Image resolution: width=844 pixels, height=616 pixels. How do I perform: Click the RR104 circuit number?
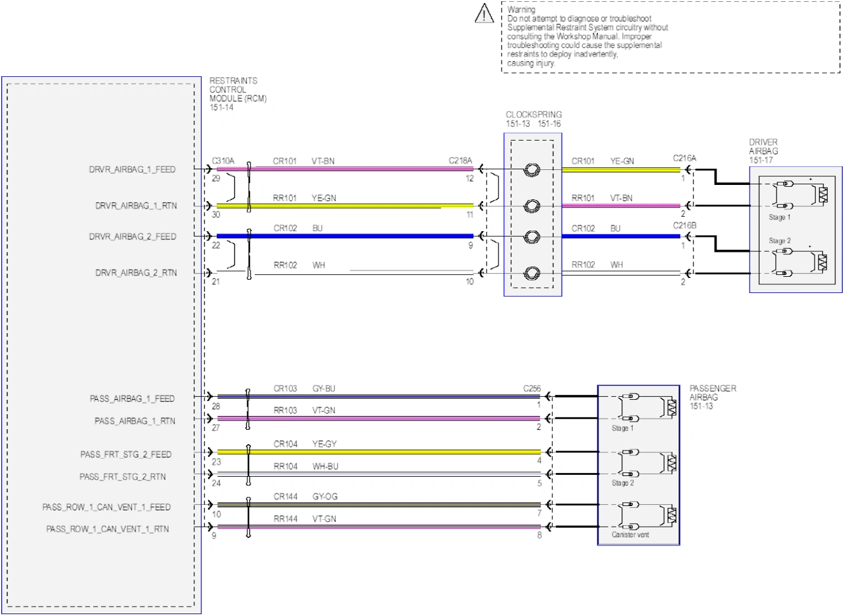pyautogui.click(x=285, y=467)
